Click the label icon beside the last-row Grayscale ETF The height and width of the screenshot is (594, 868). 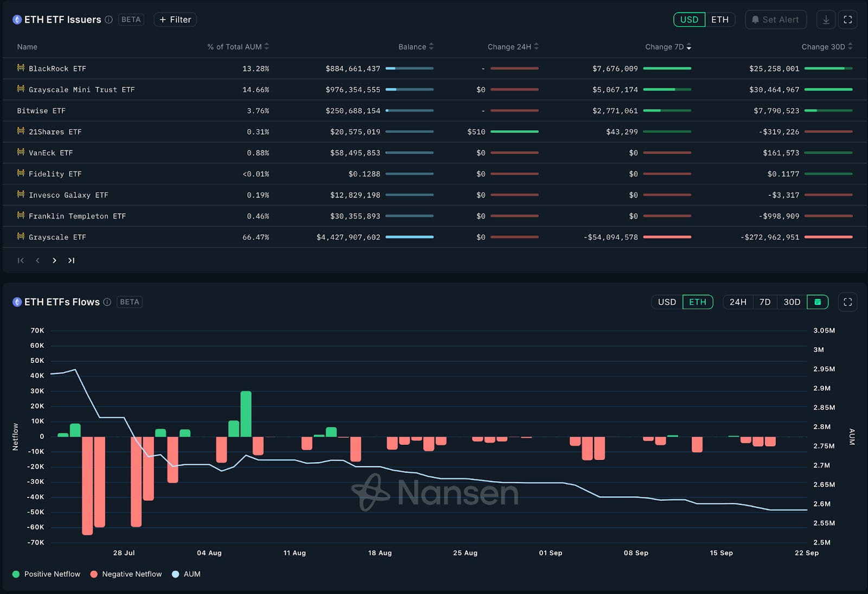(x=21, y=237)
